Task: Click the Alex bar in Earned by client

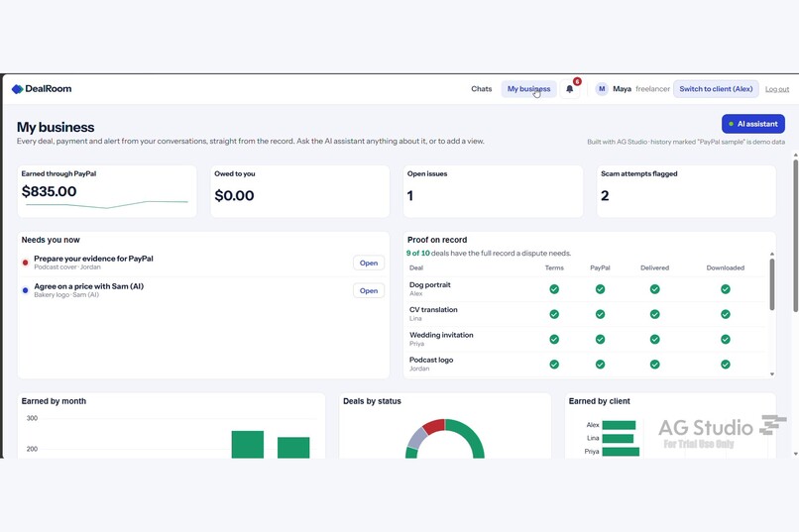Action: pos(619,425)
